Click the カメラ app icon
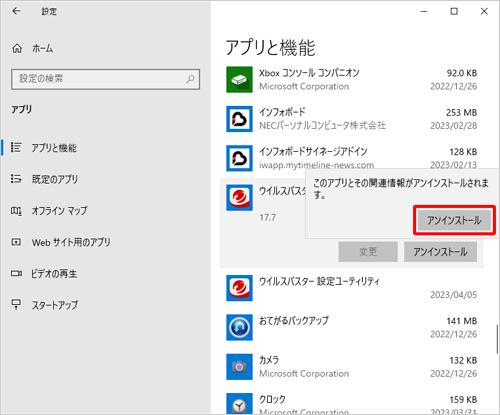The height and width of the screenshot is (415, 500). (x=239, y=367)
